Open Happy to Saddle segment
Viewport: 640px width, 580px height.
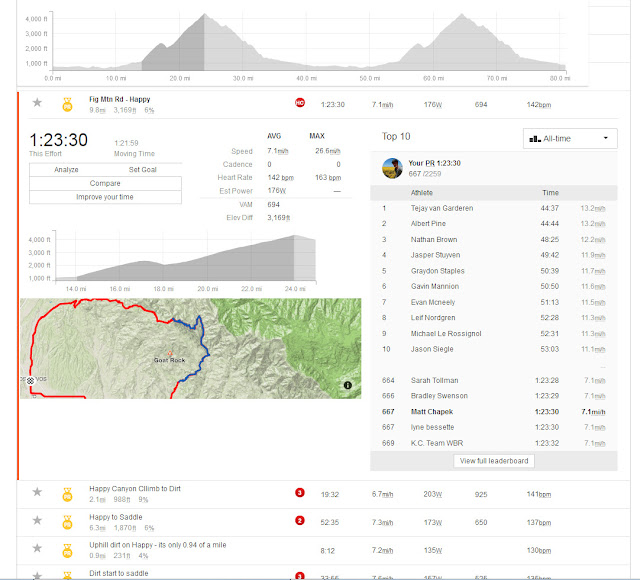click(x=116, y=517)
